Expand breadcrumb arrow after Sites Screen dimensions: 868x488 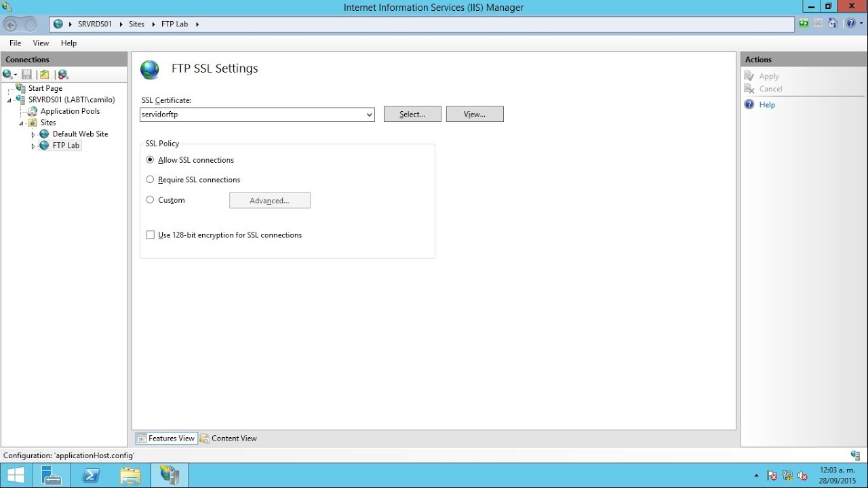pos(153,24)
